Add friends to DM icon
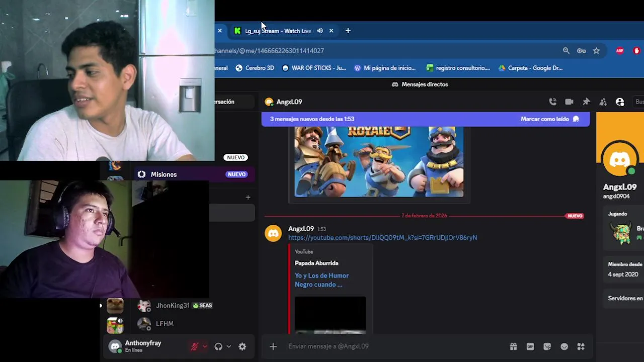This screenshot has width=644, height=362. tap(603, 102)
